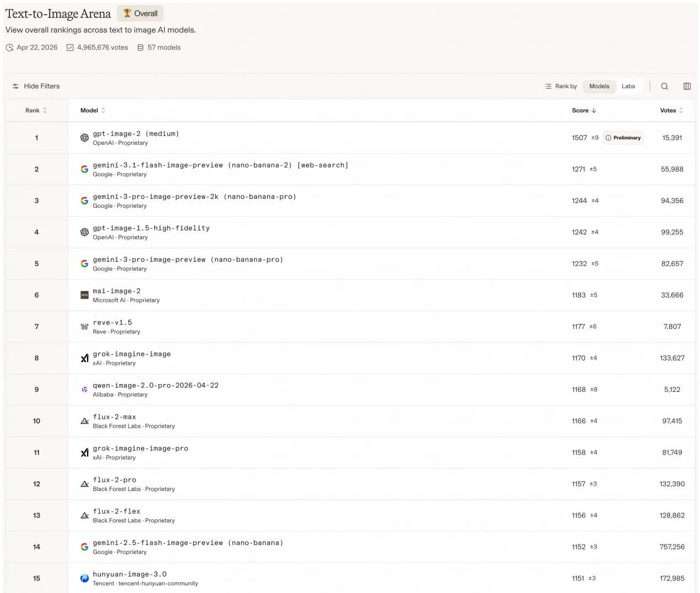This screenshot has width=700, height=593.
Task: Click the Hide Filters button
Action: coord(36,86)
